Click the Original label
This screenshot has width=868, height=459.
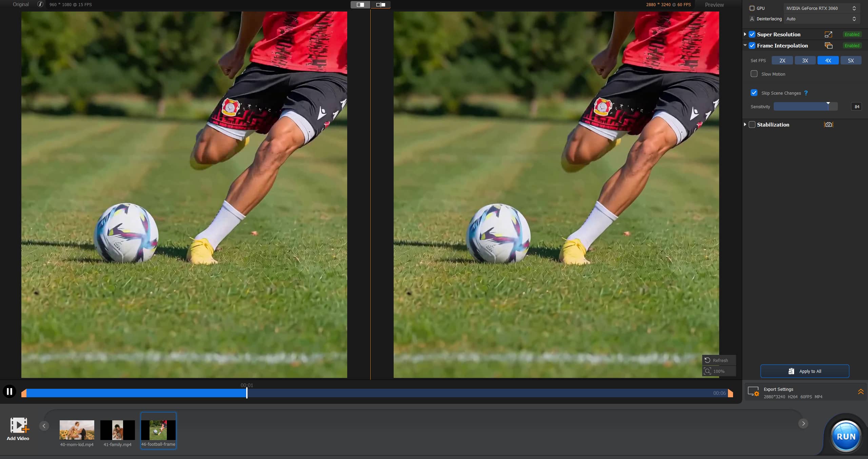click(x=21, y=4)
